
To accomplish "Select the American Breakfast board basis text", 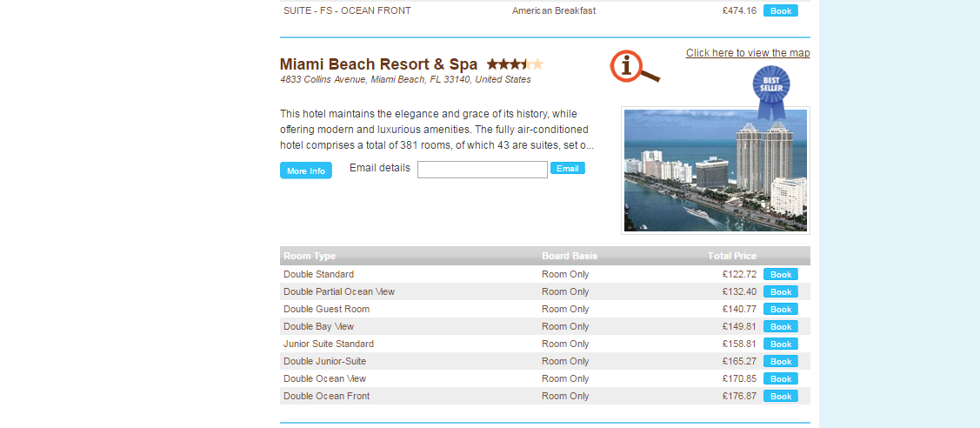I will click(554, 10).
